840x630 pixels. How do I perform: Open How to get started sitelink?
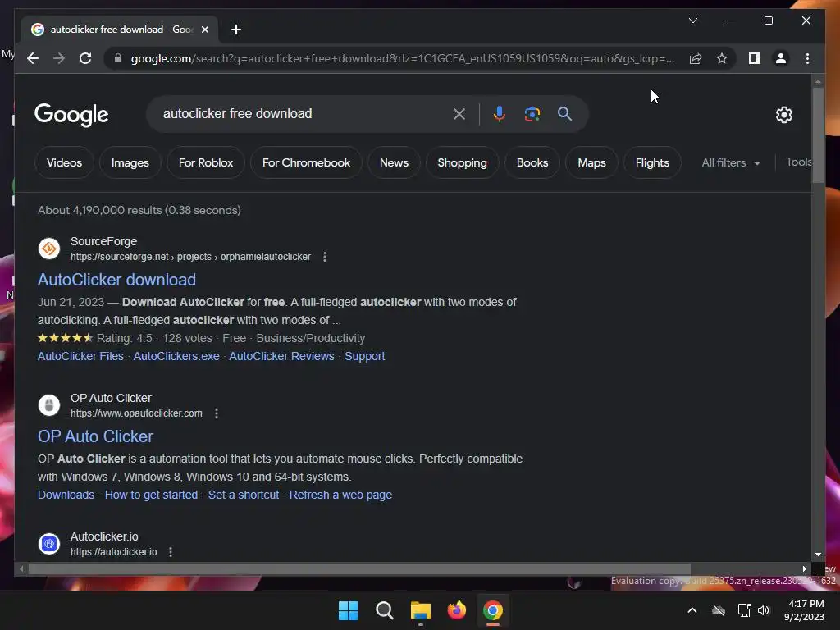(151, 495)
